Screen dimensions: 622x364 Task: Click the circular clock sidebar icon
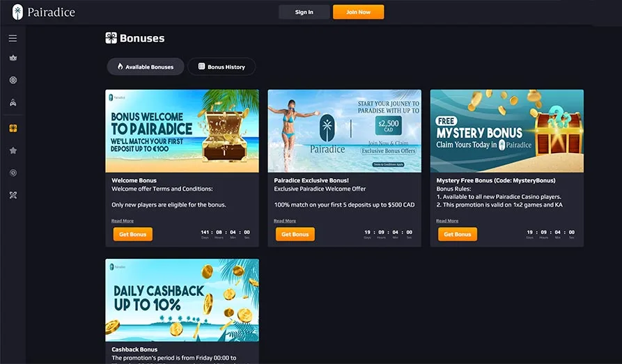(x=13, y=173)
